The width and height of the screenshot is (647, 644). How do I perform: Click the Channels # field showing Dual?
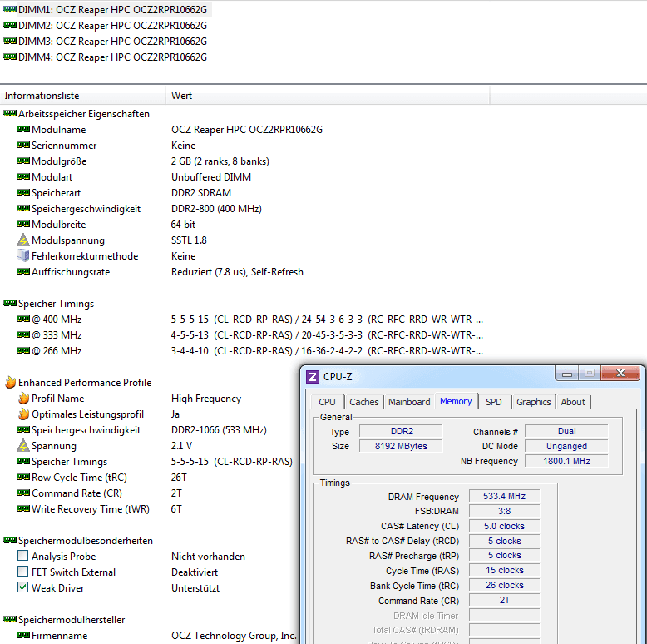click(566, 431)
